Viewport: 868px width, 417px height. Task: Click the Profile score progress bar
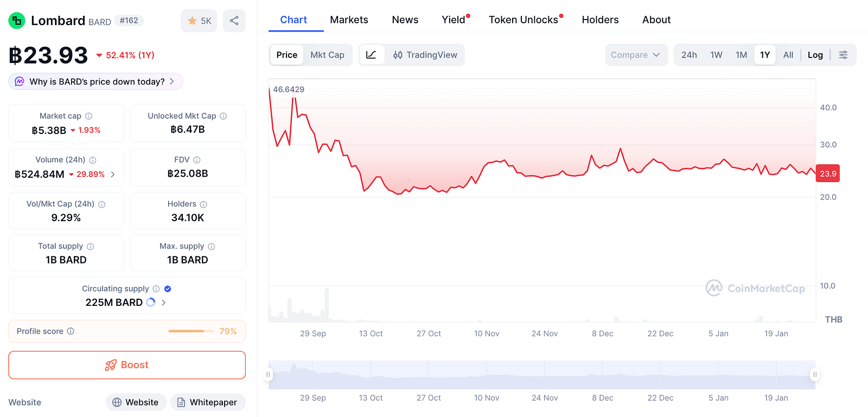(190, 331)
